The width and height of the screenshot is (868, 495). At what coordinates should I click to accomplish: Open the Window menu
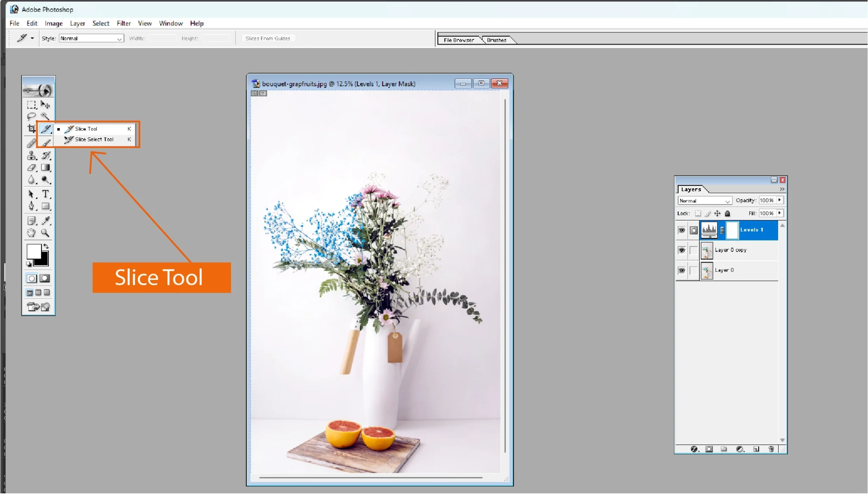click(x=171, y=23)
